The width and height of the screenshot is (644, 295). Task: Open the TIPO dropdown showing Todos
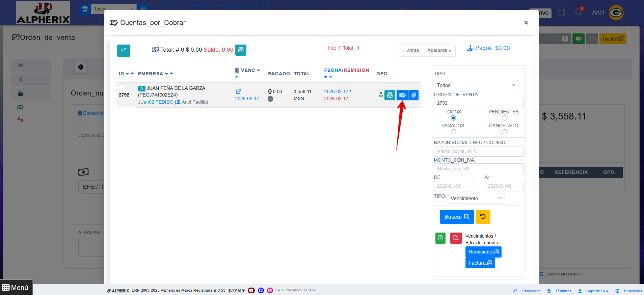pyautogui.click(x=476, y=85)
